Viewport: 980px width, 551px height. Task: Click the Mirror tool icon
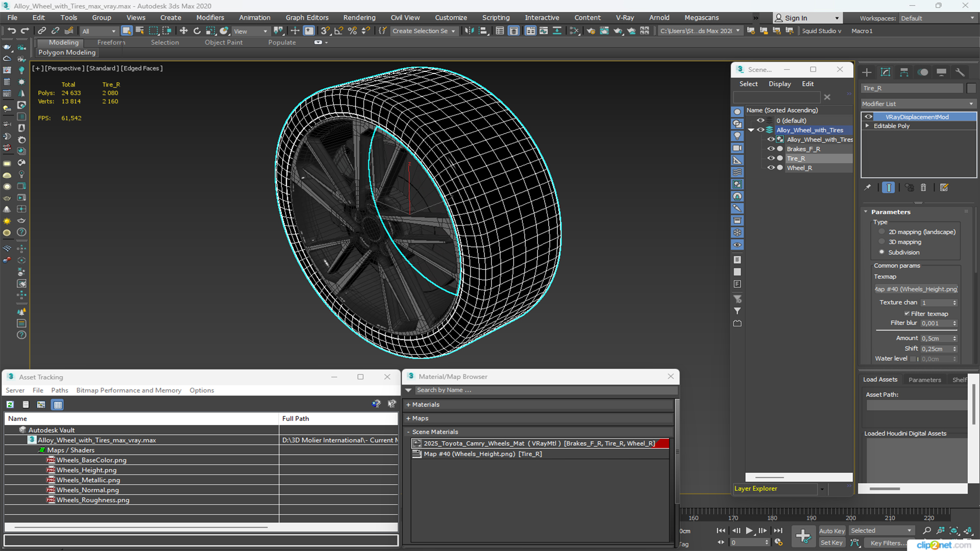[x=469, y=31]
